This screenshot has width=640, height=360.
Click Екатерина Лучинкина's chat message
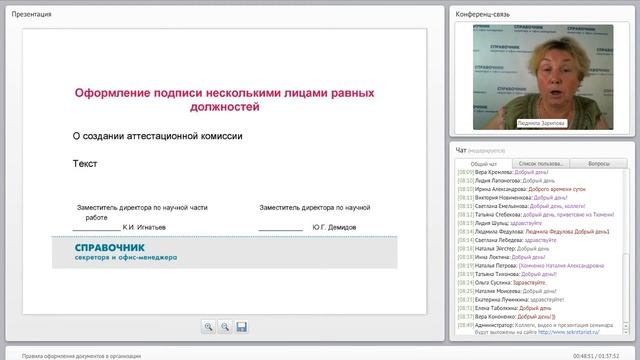511,300
